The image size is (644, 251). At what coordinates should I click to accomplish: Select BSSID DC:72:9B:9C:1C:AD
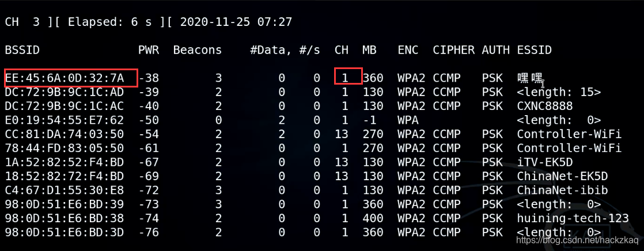pos(65,92)
